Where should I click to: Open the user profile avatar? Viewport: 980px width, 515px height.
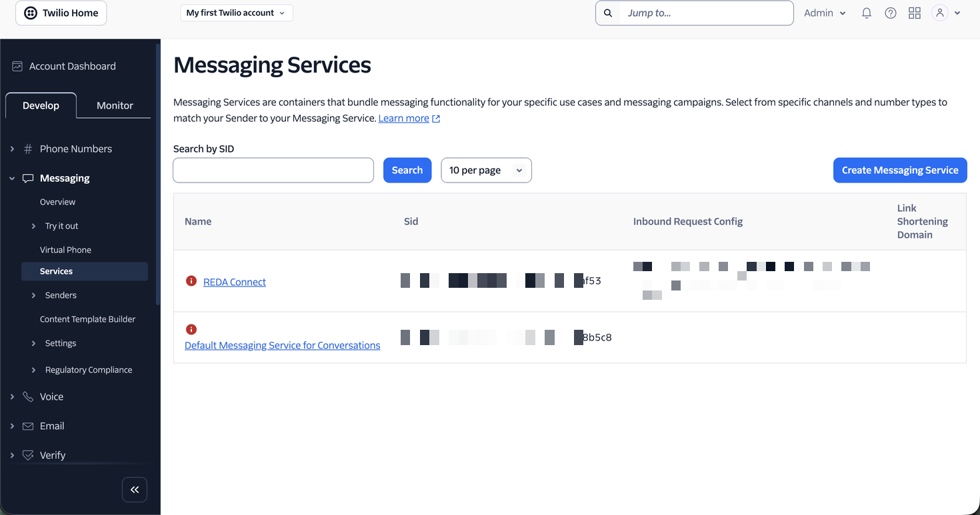[940, 13]
